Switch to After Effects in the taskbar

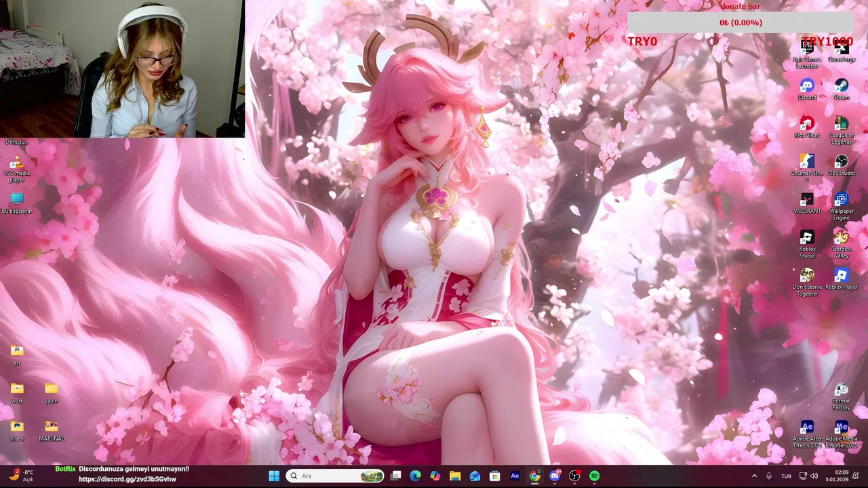tap(515, 476)
